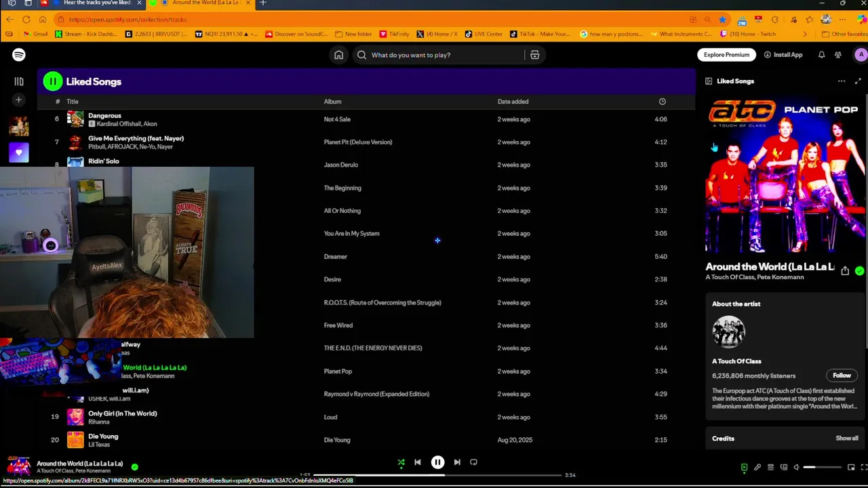This screenshot has height=488, width=868.
Task: Open the LIVE Center bookmark
Action: [x=484, y=34]
